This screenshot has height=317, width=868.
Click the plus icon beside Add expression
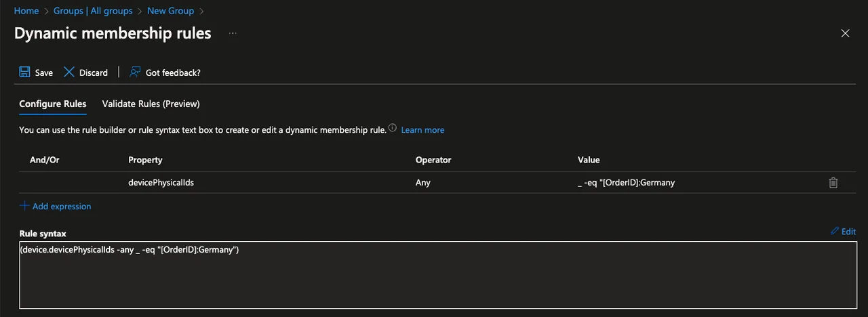tap(24, 206)
